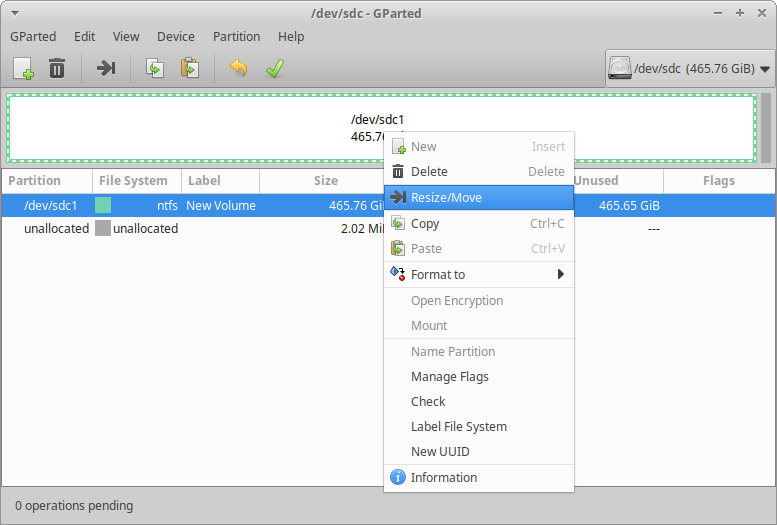Select Check from the context menu
The image size is (777, 525).
coord(428,401)
